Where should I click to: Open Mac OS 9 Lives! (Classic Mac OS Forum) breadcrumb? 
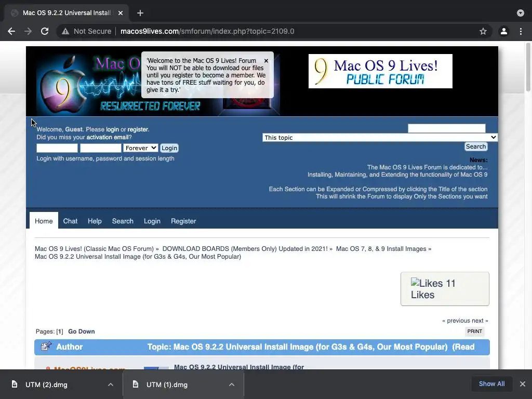click(94, 249)
